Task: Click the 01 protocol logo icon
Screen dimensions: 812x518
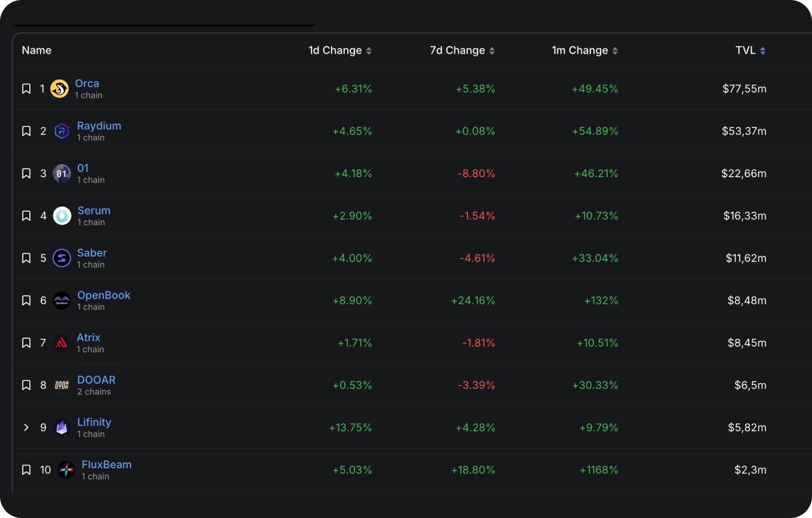Action: (x=61, y=174)
